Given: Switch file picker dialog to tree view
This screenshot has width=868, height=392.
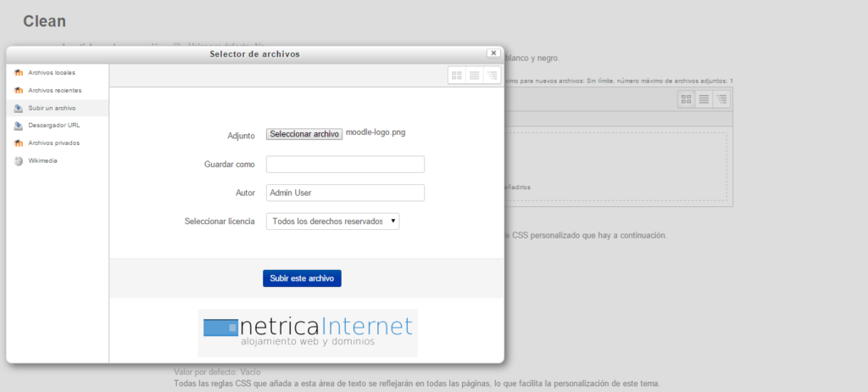Looking at the screenshot, I should tap(492, 76).
